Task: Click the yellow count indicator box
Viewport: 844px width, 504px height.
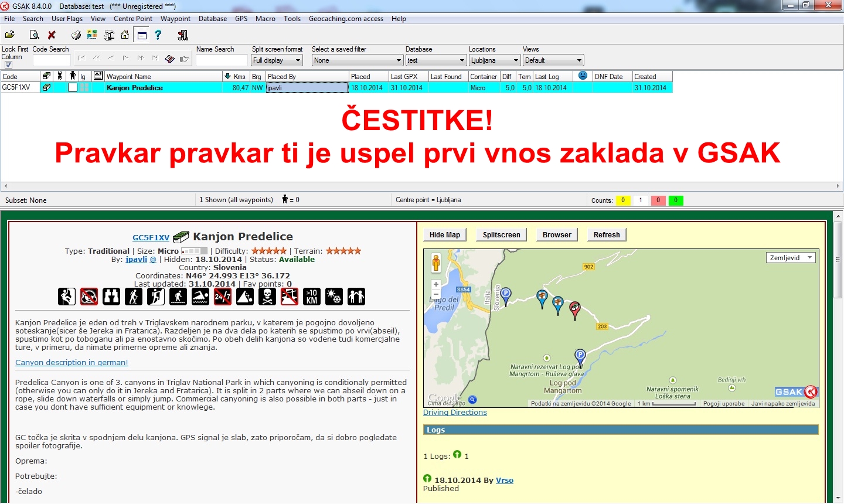Action: [x=623, y=200]
